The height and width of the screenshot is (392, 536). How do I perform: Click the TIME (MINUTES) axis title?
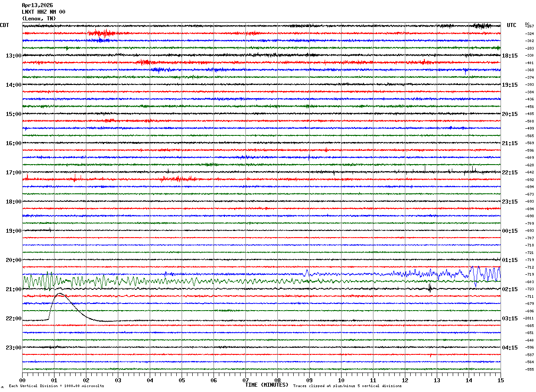click(267, 385)
